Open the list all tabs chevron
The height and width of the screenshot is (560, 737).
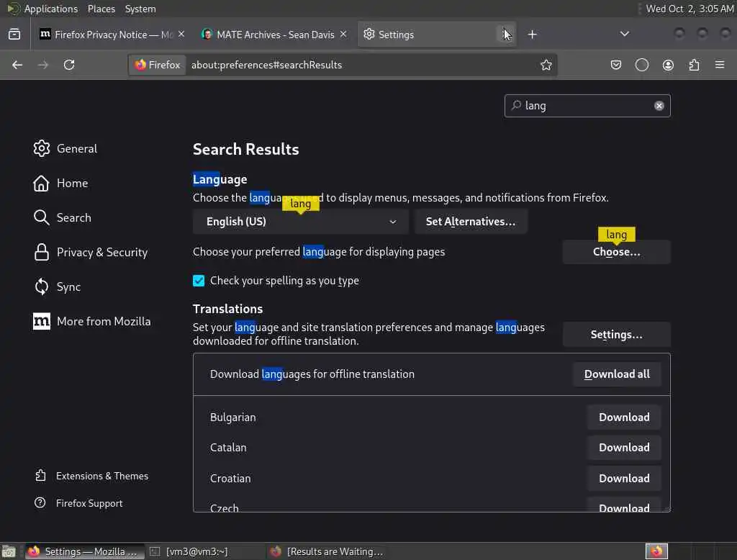[624, 34]
